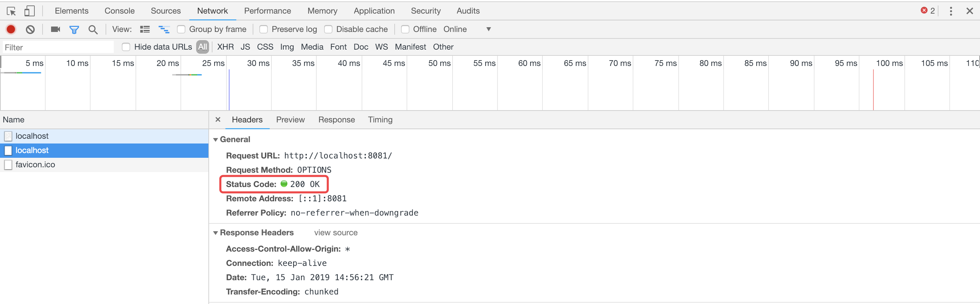This screenshot has height=304, width=980.
Task: Tick the Offline checkbox
Action: coord(405,29)
